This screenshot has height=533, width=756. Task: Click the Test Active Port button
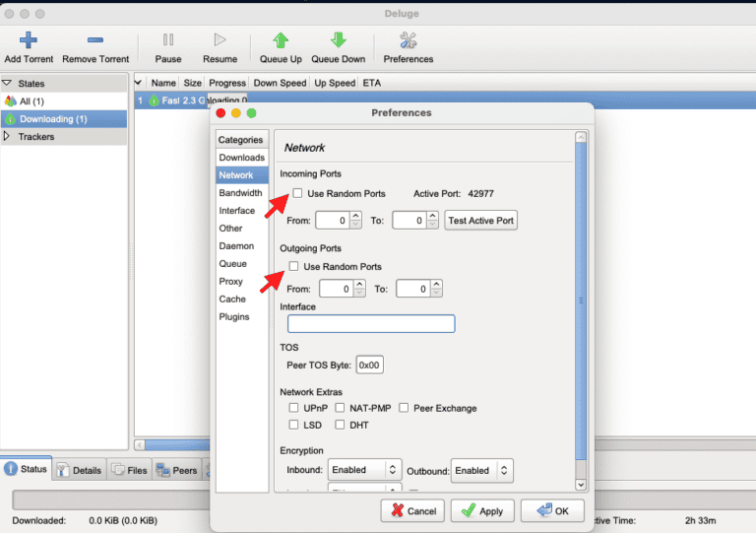pos(481,221)
